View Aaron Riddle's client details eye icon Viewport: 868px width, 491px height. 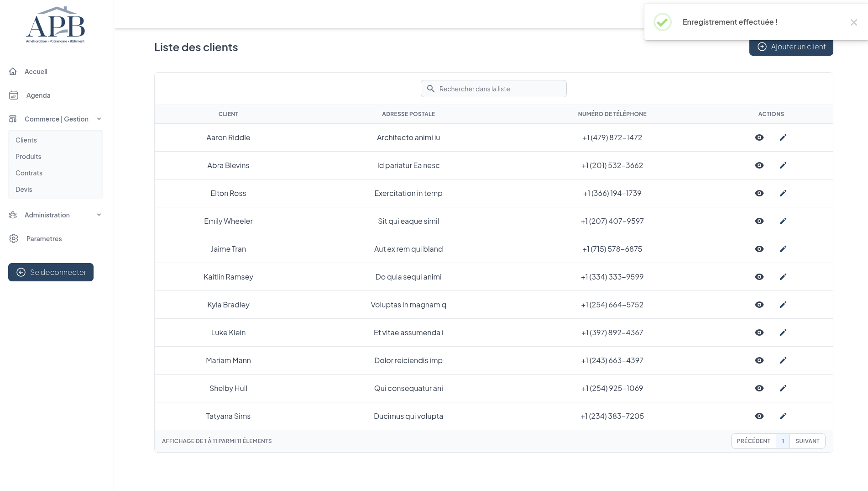tap(759, 137)
